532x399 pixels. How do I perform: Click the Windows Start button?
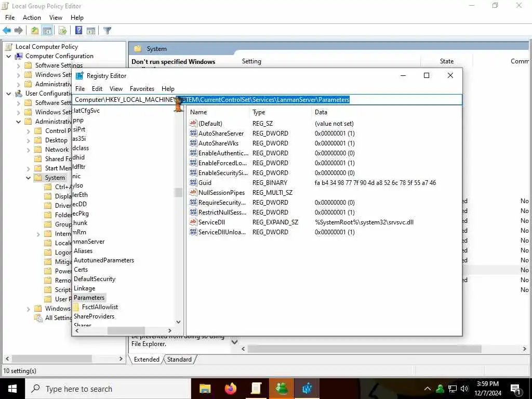pos(12,389)
